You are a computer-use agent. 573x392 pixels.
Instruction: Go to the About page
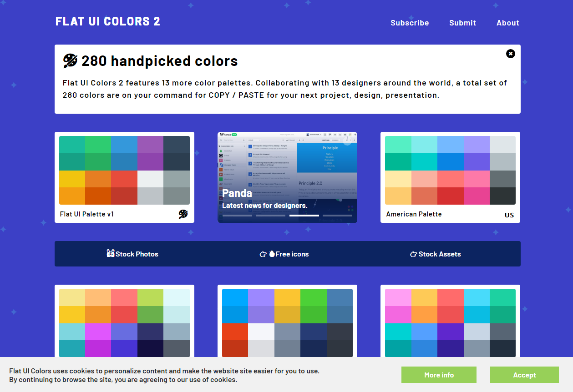[x=508, y=23]
